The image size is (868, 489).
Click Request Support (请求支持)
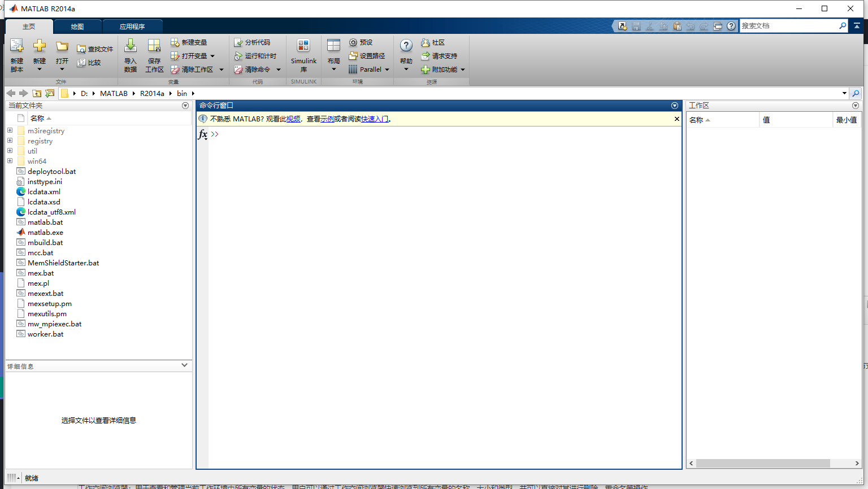pyautogui.click(x=439, y=56)
